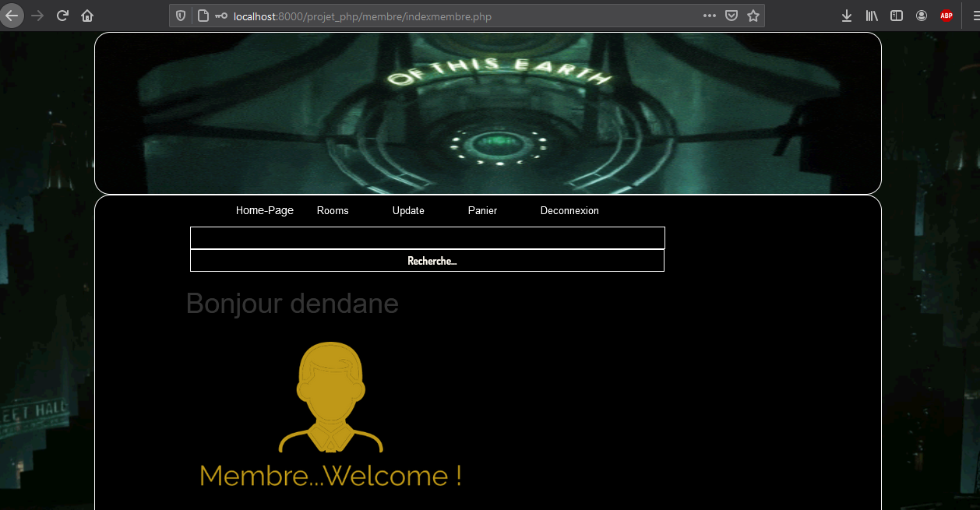The height and width of the screenshot is (510, 980).
Task: Click inside the search text field
Action: pyautogui.click(x=427, y=237)
